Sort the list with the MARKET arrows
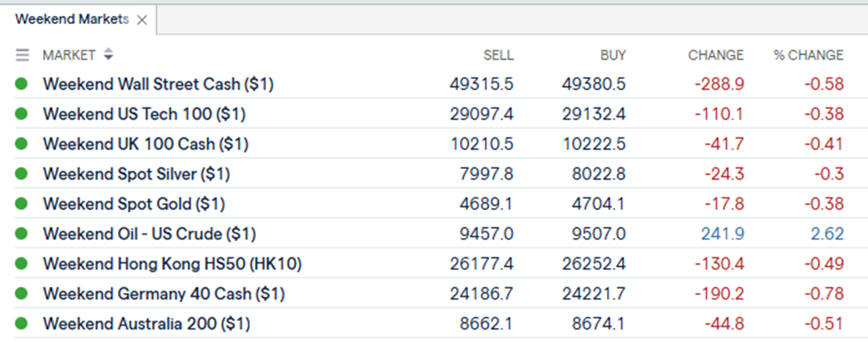This screenshot has width=868, height=342. (108, 55)
